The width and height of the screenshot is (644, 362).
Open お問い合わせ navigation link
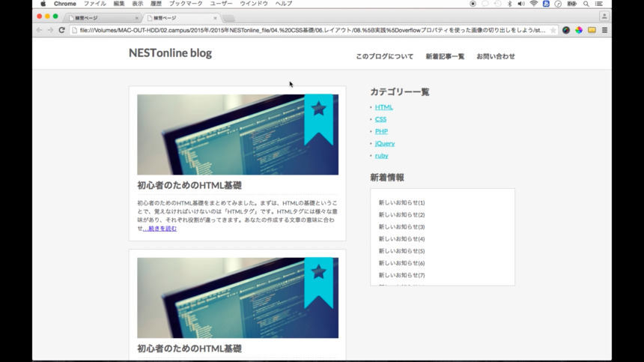click(495, 56)
